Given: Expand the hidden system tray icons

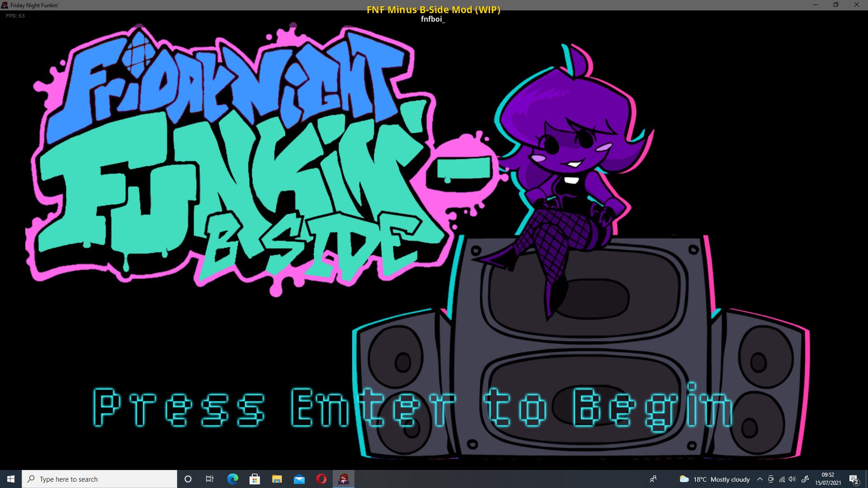Looking at the screenshot, I should 760,479.
